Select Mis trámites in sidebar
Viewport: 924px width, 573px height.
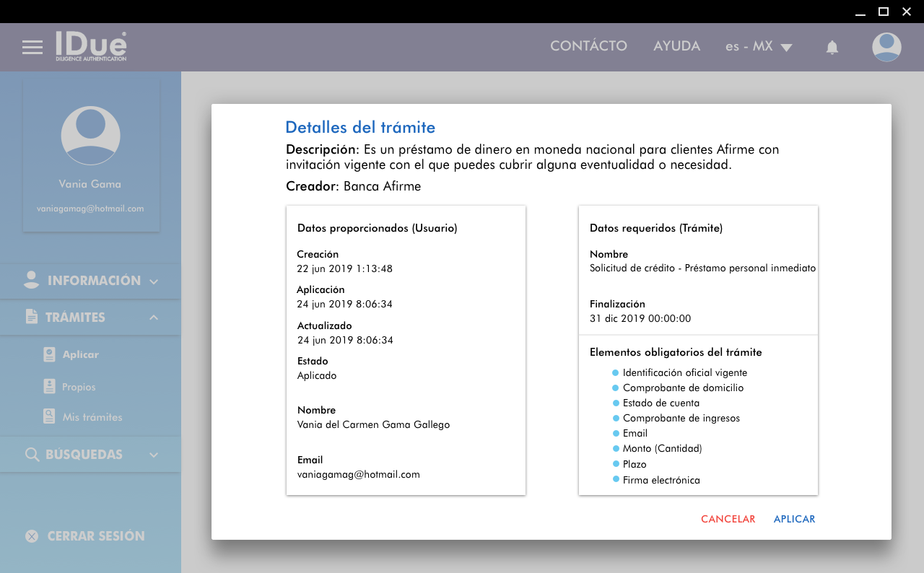click(92, 417)
